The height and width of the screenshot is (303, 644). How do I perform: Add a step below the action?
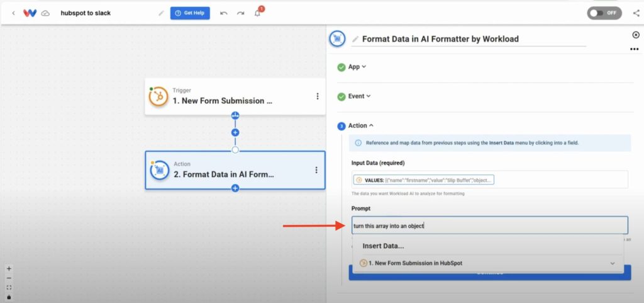tap(235, 188)
